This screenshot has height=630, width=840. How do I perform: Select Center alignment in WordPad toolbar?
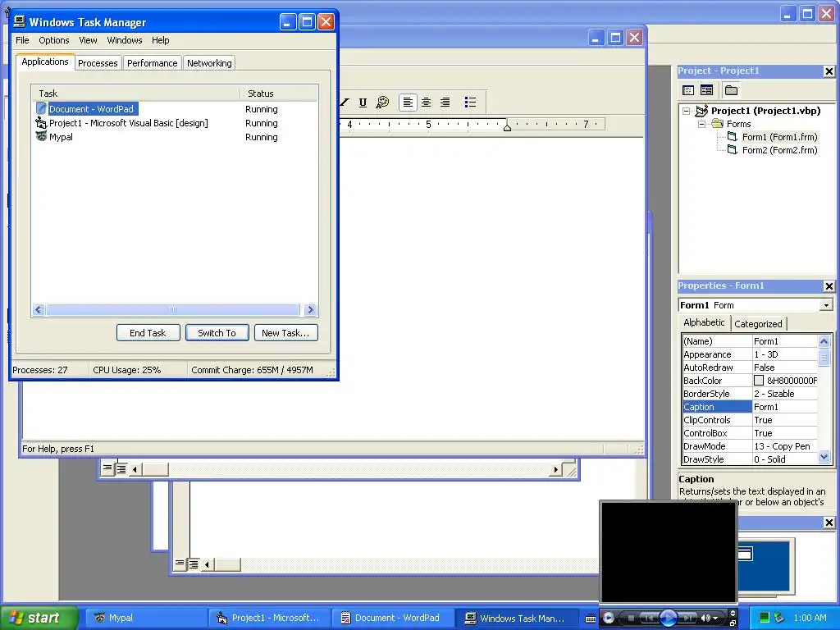(x=426, y=103)
